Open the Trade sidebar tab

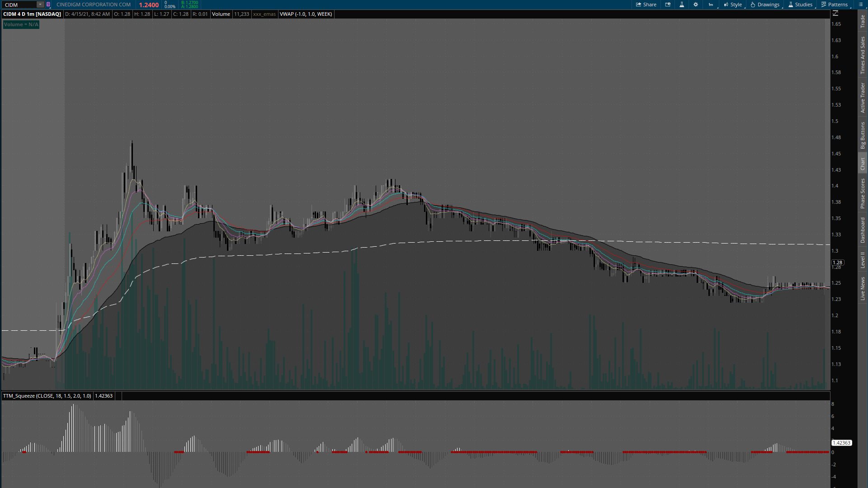[x=863, y=21]
